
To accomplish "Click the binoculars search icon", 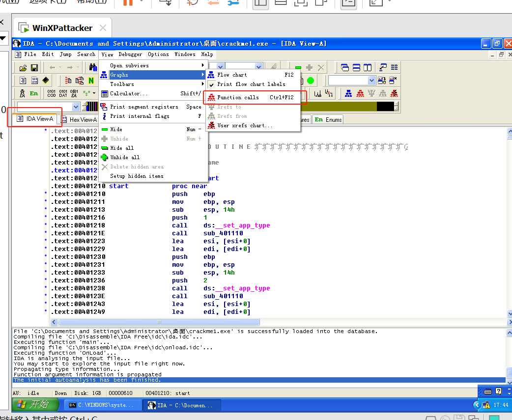I will 93,68.
